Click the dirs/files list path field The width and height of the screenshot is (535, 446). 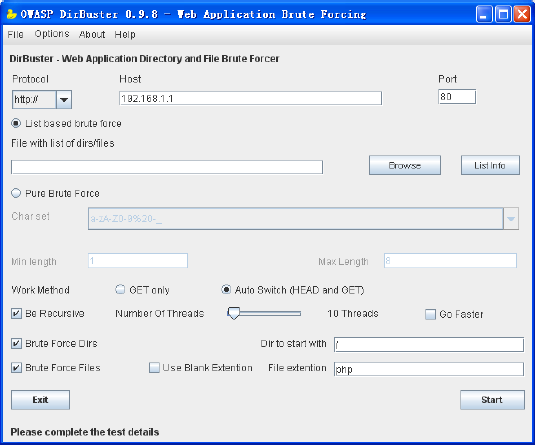point(167,167)
